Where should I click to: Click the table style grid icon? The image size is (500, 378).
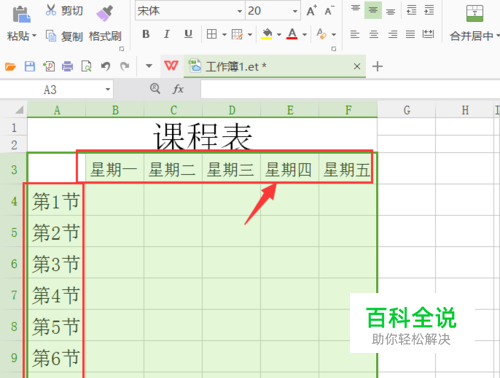(237, 34)
